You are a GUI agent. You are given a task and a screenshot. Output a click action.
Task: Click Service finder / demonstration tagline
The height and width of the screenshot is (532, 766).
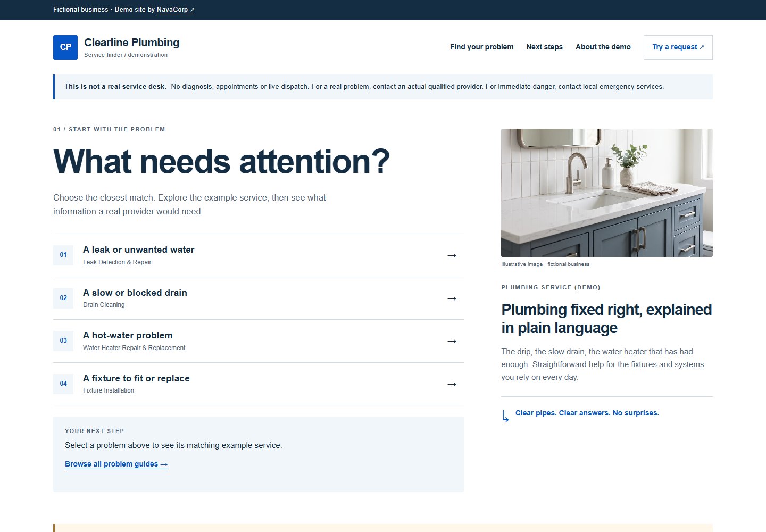tap(126, 55)
